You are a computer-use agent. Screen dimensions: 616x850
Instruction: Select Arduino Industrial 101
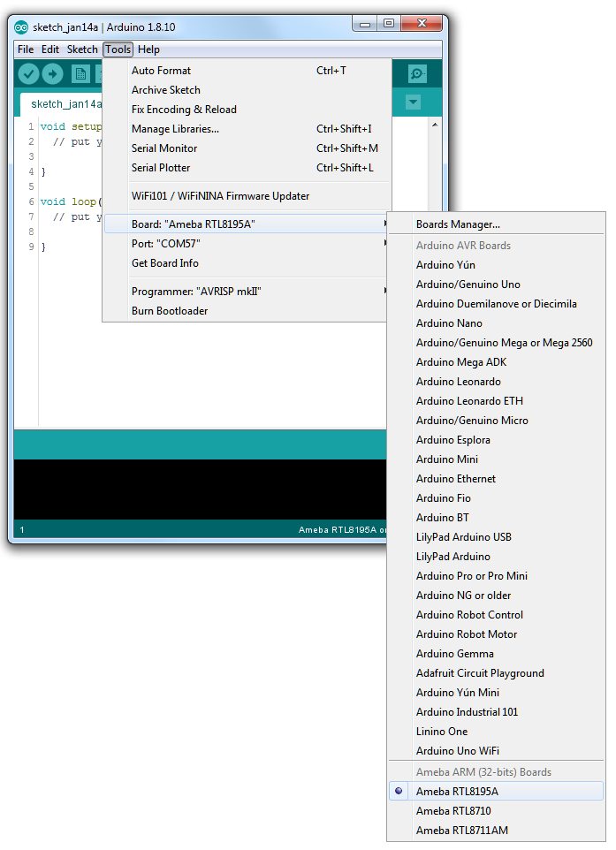point(496,712)
